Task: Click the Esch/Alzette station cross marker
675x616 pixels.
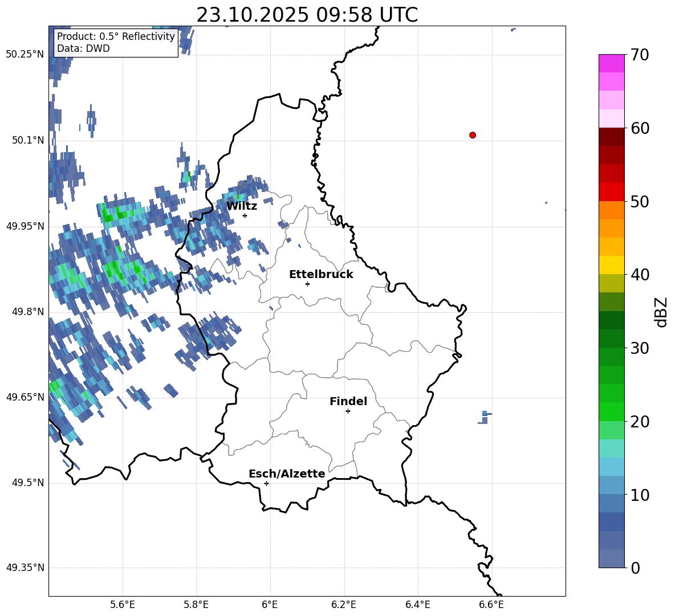Action: [266, 483]
